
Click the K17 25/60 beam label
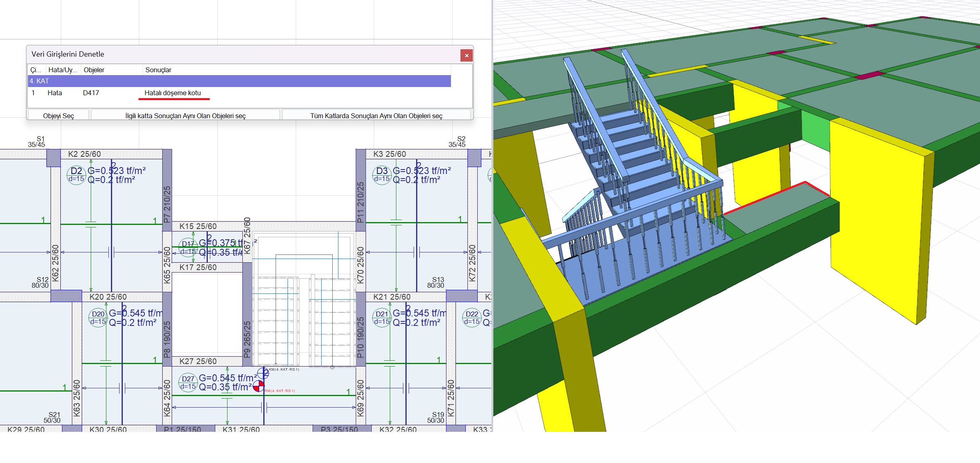[198, 267]
